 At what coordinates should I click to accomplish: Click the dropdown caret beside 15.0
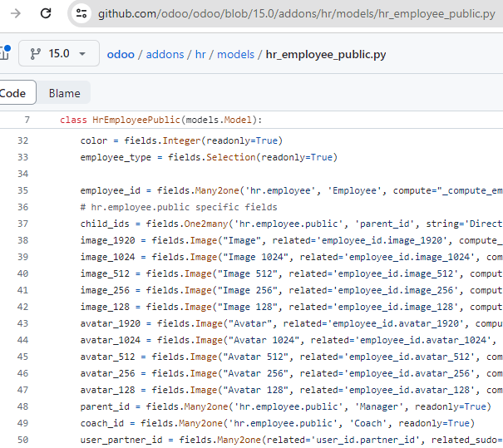(x=82, y=54)
